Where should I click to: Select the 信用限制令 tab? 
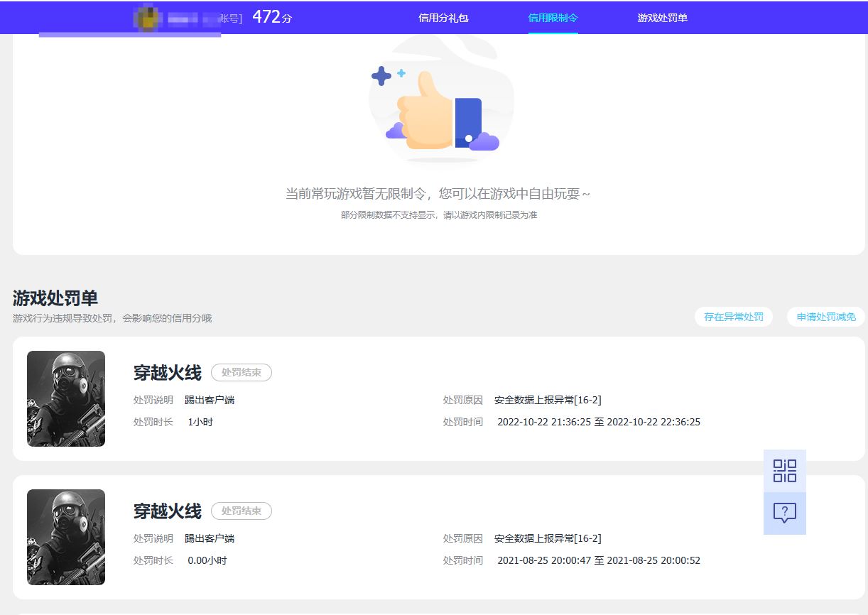click(x=553, y=18)
